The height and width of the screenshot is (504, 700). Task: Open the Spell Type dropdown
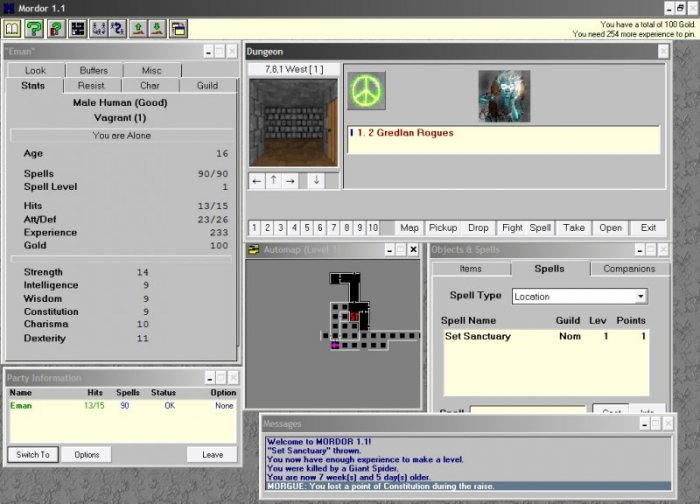point(641,296)
